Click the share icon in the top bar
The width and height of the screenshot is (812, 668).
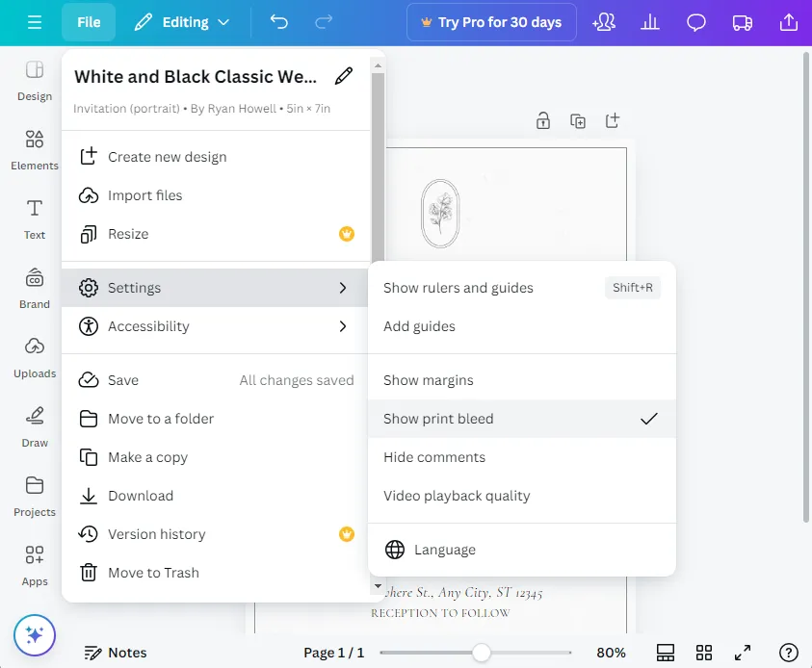tap(789, 21)
